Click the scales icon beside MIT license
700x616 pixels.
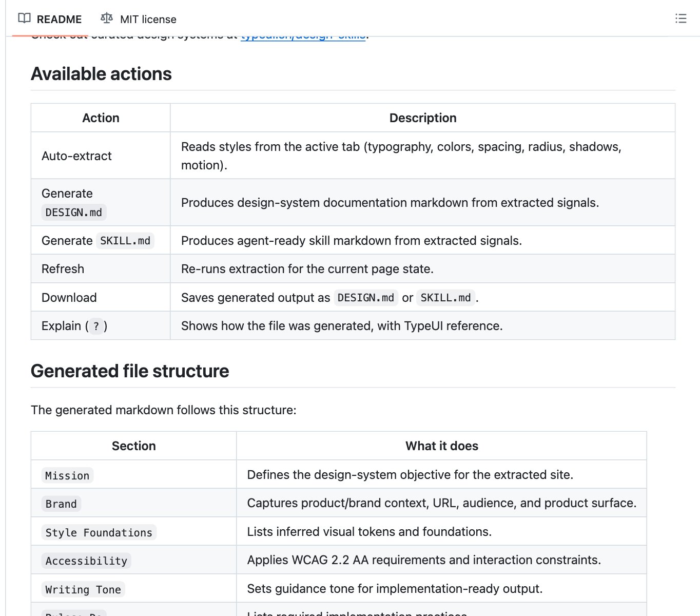pyautogui.click(x=107, y=18)
